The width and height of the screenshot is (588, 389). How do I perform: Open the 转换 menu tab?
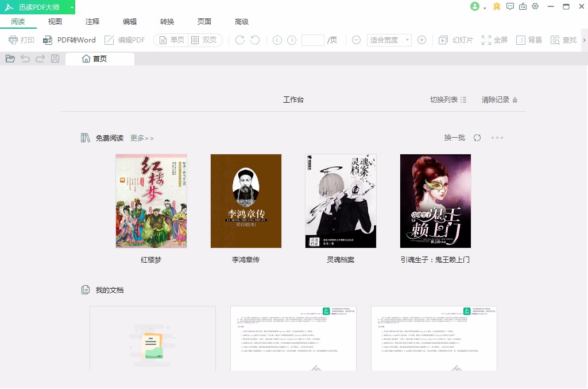tap(167, 22)
